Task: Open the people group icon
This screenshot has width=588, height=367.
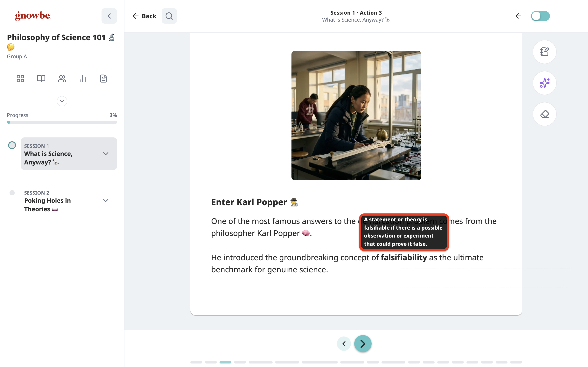Action: click(62, 79)
